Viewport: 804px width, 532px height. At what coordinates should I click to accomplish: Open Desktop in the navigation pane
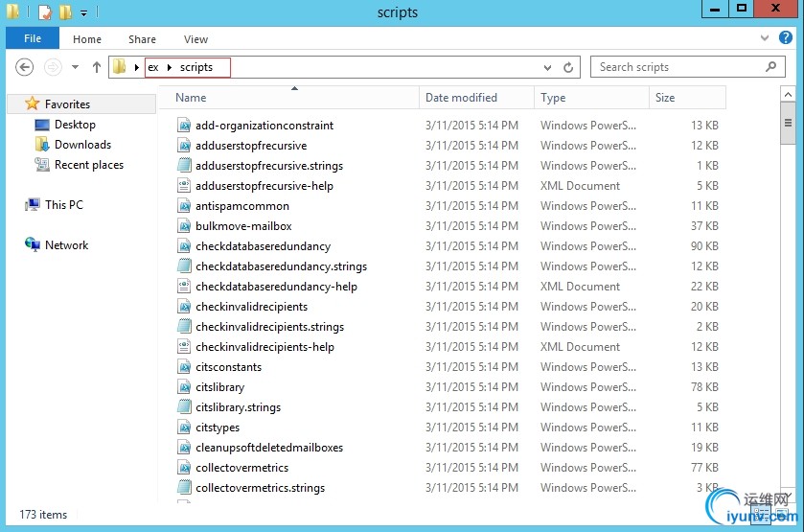(x=75, y=125)
